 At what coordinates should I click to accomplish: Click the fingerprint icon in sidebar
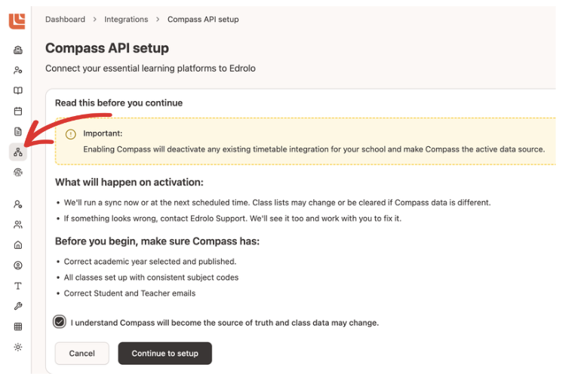(x=18, y=173)
